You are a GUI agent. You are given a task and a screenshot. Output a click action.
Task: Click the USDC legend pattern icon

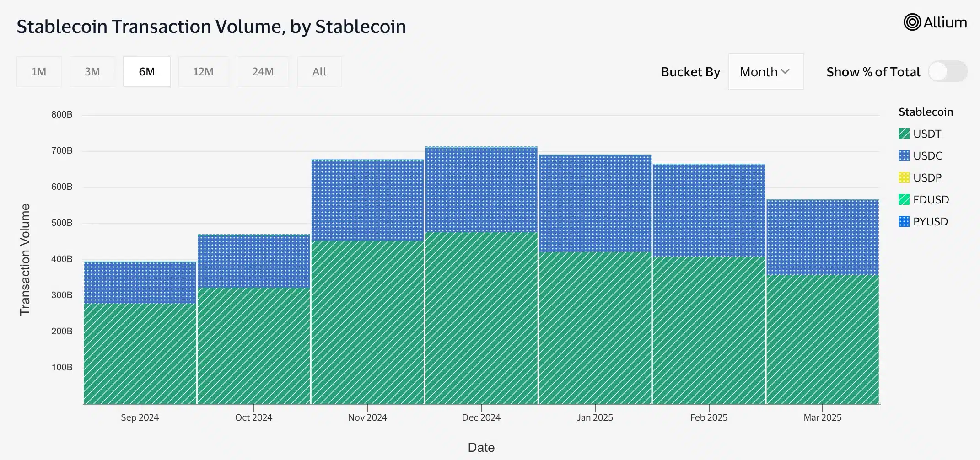[904, 155]
